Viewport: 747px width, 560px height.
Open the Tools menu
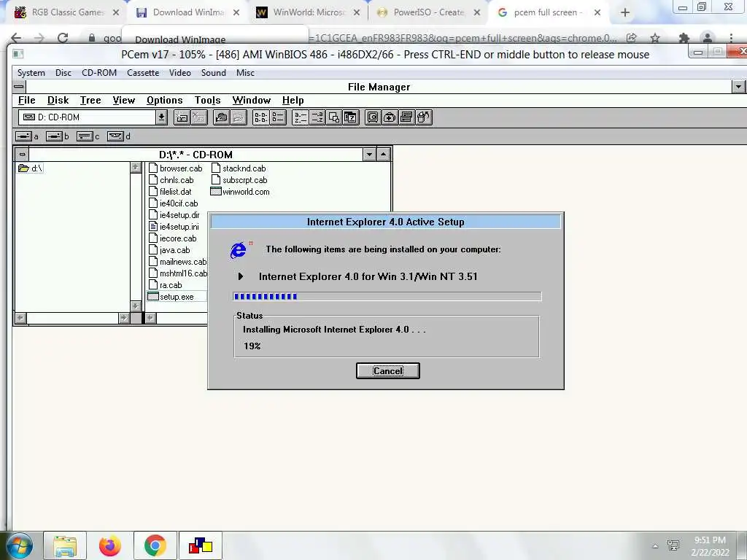[x=208, y=100]
